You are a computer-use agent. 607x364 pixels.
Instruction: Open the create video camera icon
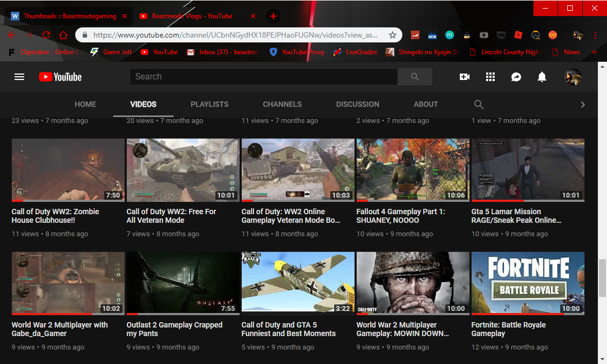(465, 77)
